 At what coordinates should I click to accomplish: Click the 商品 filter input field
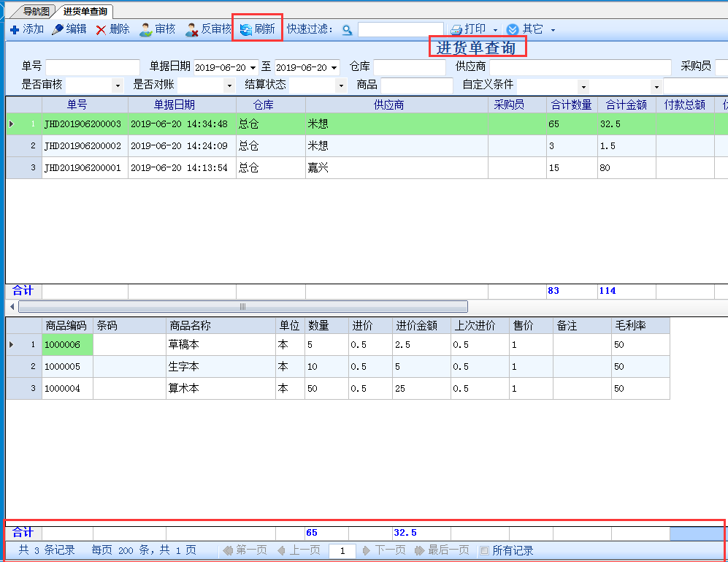pyautogui.click(x=416, y=86)
